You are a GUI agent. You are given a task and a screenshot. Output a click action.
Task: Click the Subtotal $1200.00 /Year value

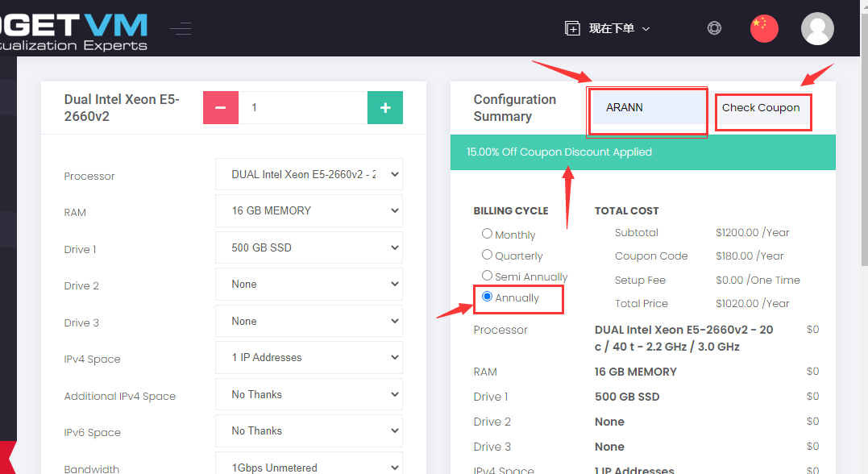pyautogui.click(x=752, y=233)
